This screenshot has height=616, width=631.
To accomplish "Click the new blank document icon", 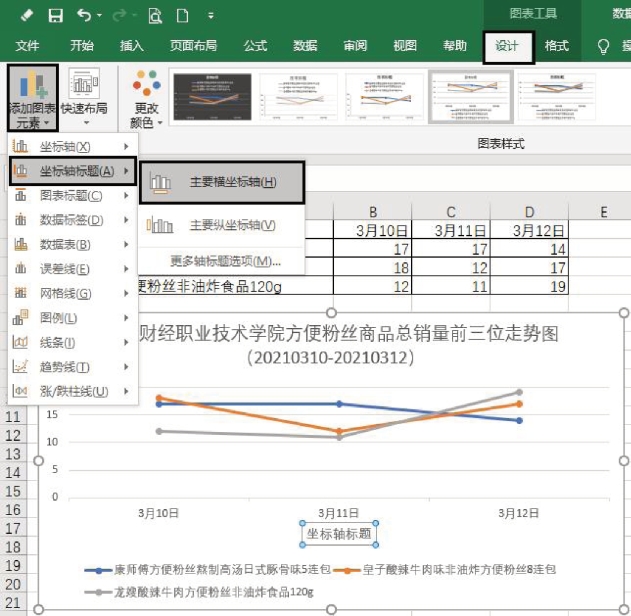I will 184,15.
